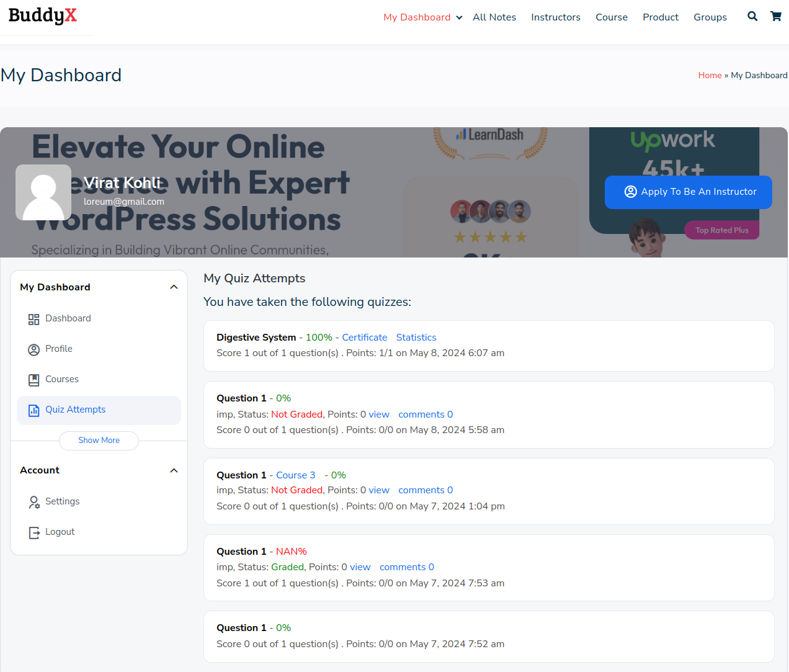Click the Quiz Attempts chart icon

click(x=33, y=410)
